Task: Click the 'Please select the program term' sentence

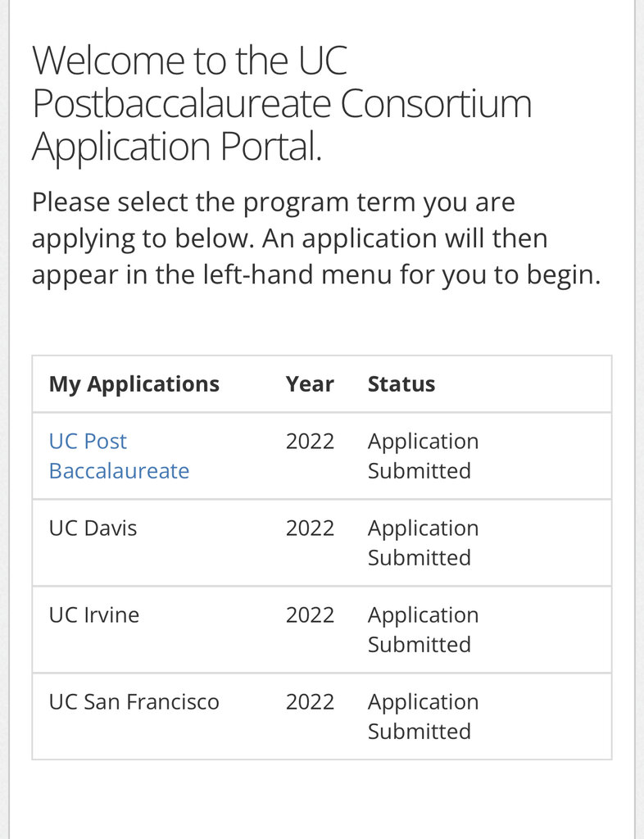Action: click(x=274, y=202)
